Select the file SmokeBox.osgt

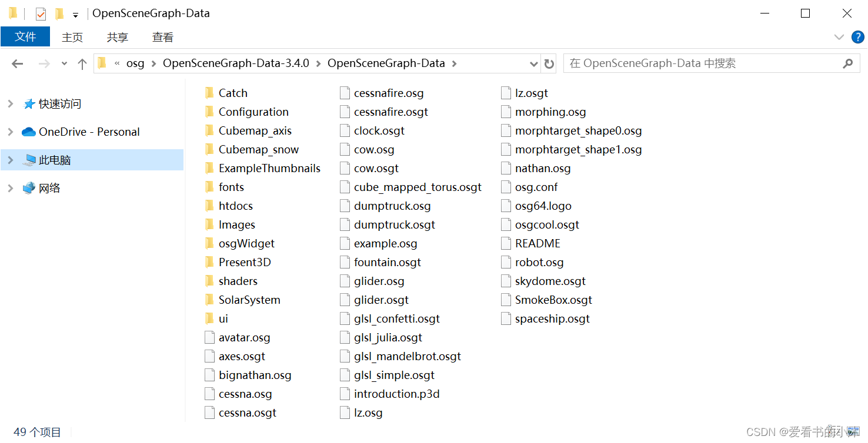click(553, 300)
